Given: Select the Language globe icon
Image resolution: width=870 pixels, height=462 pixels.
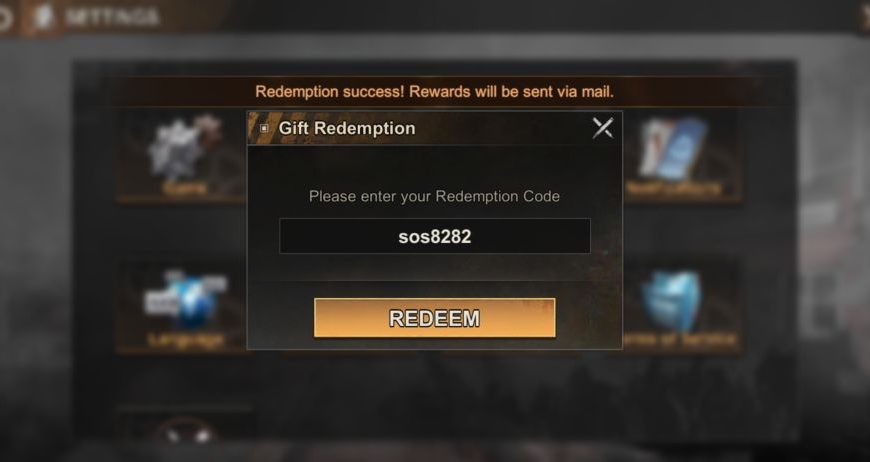Looking at the screenshot, I should pos(186,301).
